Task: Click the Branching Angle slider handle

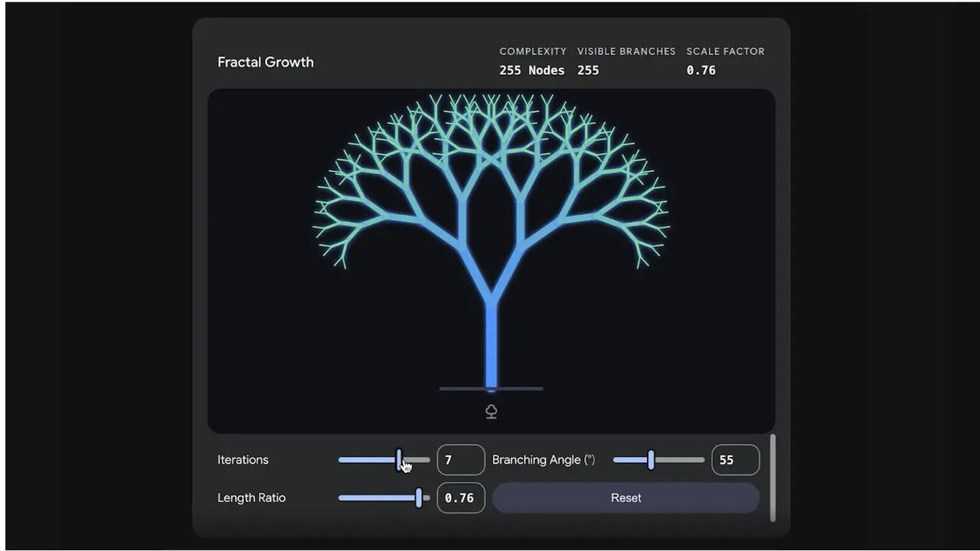Action: [x=652, y=460]
